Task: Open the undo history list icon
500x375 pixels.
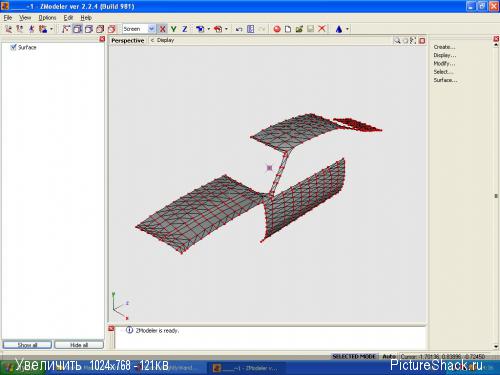Action: pyautogui.click(x=250, y=29)
